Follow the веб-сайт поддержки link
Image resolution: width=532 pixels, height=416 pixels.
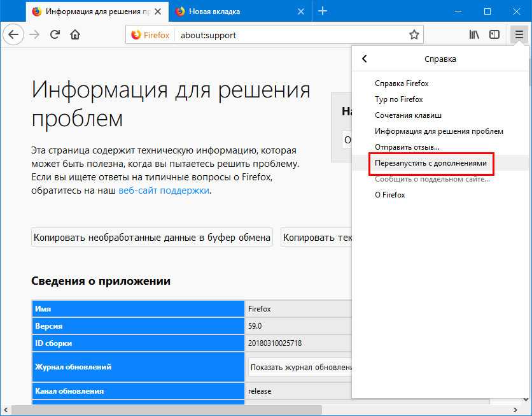tap(164, 190)
